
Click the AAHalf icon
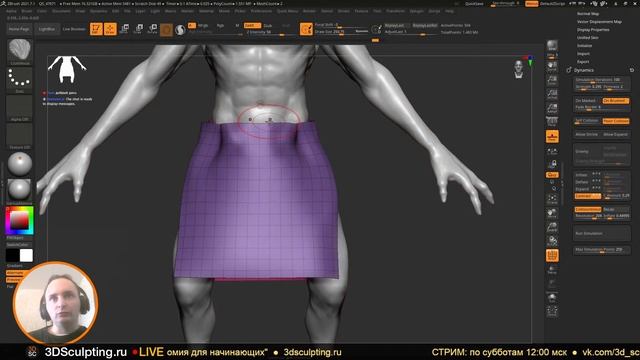552,108
